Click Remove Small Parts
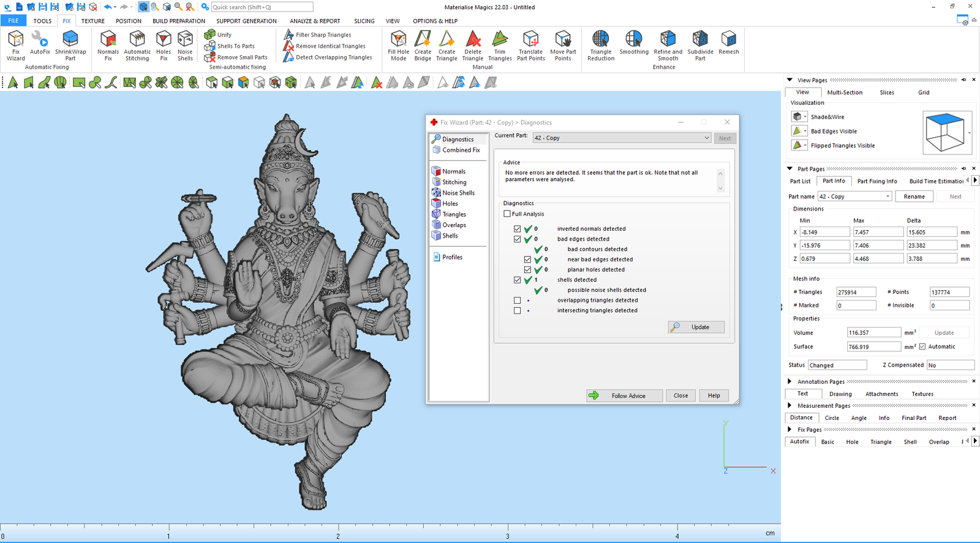The width and height of the screenshot is (980, 543). (x=236, y=58)
